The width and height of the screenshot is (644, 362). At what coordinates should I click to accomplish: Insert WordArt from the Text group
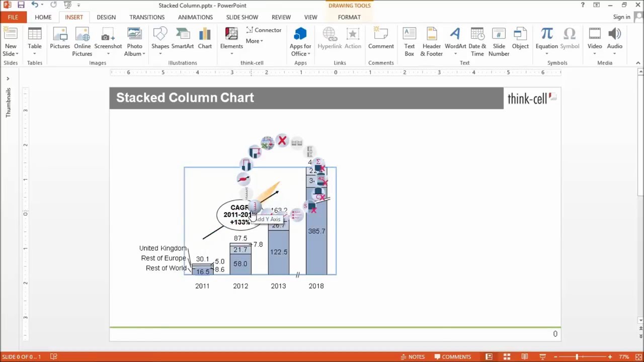click(455, 39)
